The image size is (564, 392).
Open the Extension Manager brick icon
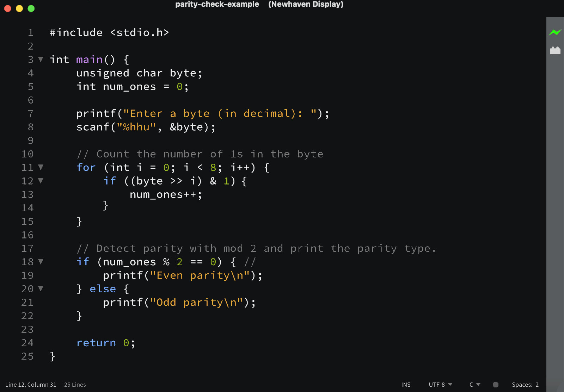click(555, 51)
